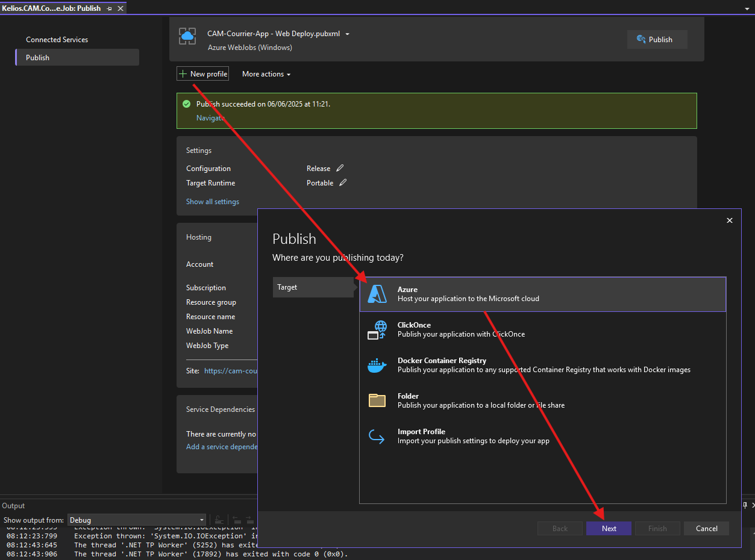The height and width of the screenshot is (560, 755).
Task: Click the Import Profile arrow icon
Action: 377,436
